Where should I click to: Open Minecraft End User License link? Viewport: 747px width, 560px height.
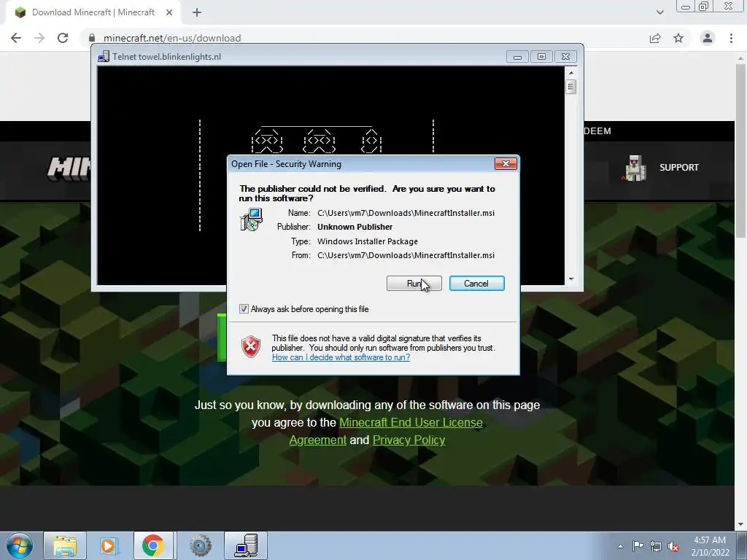tap(411, 422)
